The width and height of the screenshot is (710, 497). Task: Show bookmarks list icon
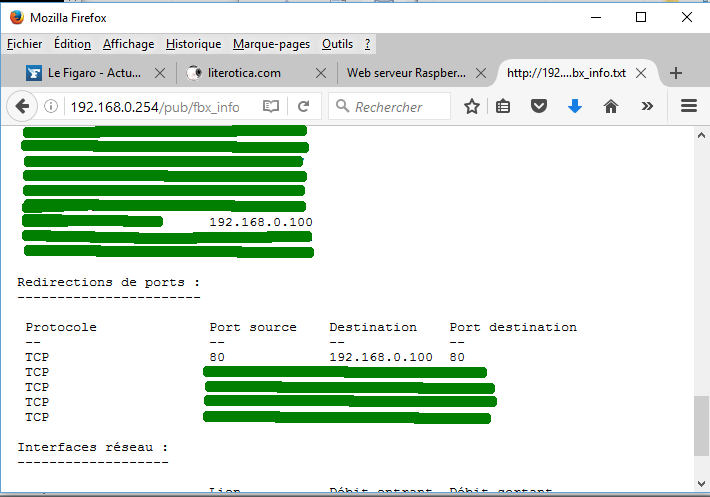click(504, 106)
